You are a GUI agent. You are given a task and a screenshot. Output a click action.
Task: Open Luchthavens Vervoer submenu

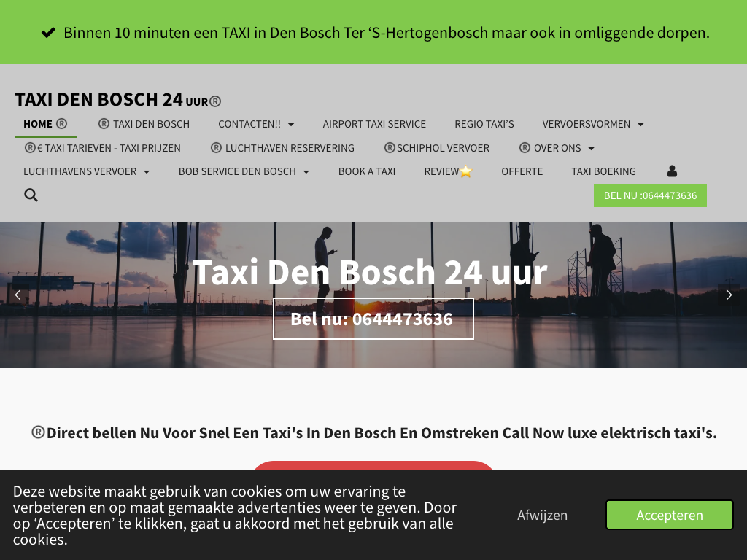87,171
